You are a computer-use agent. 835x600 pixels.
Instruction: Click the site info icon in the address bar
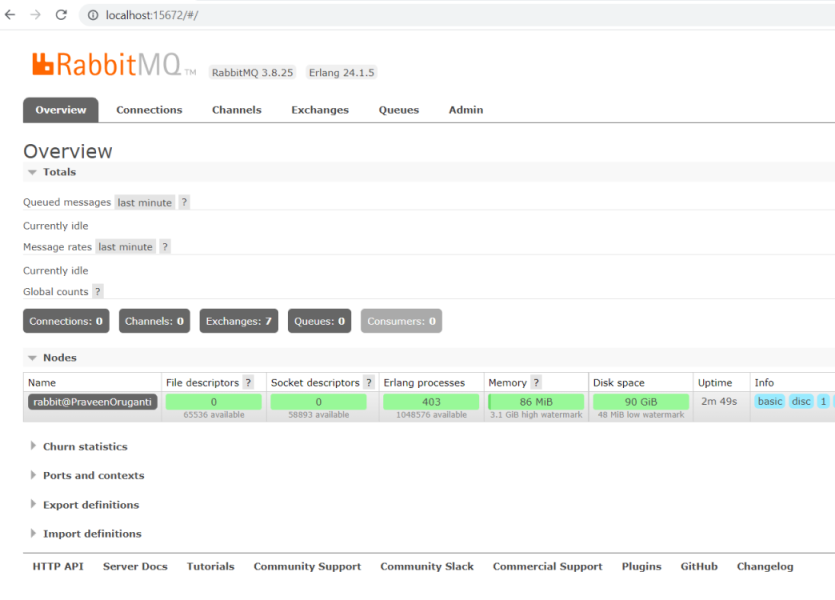[93, 15]
